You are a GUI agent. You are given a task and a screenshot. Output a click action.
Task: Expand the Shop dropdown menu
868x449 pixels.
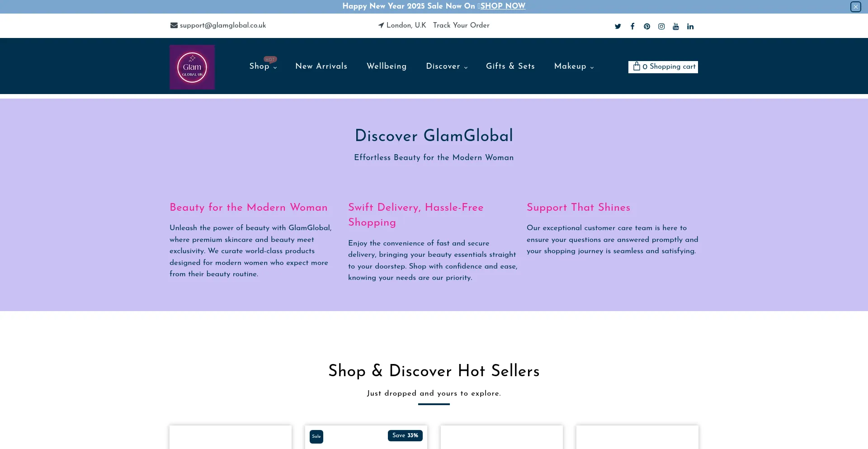tap(263, 66)
